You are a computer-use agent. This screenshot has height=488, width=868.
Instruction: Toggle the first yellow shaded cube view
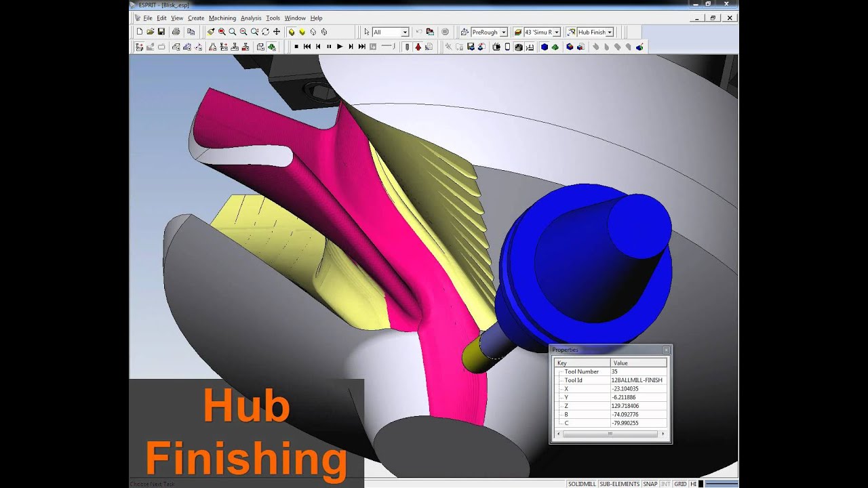292,32
